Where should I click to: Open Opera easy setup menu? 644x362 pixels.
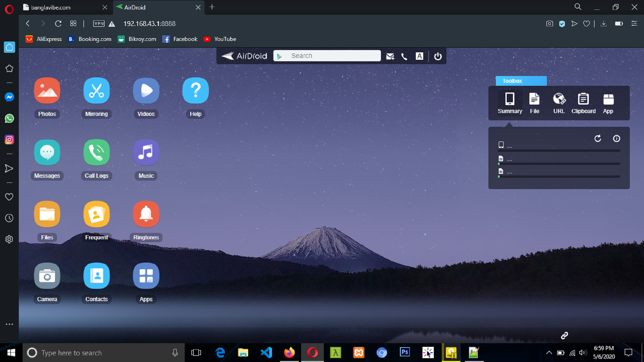[634, 24]
